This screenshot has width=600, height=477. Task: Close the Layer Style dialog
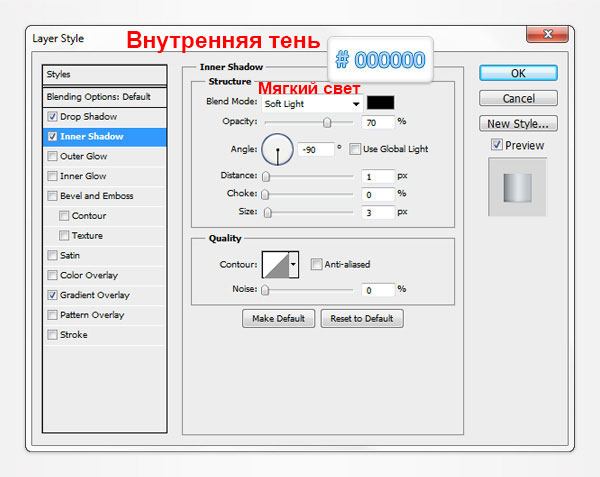point(548,34)
